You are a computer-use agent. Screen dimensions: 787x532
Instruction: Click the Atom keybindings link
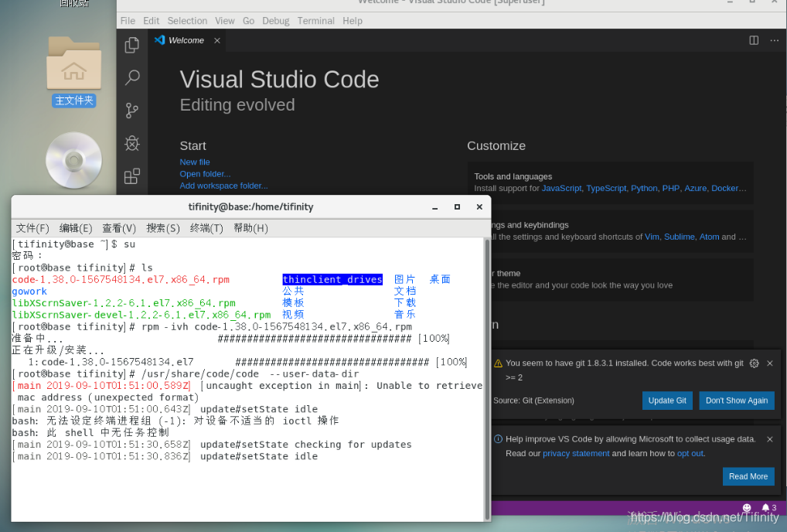click(x=709, y=237)
